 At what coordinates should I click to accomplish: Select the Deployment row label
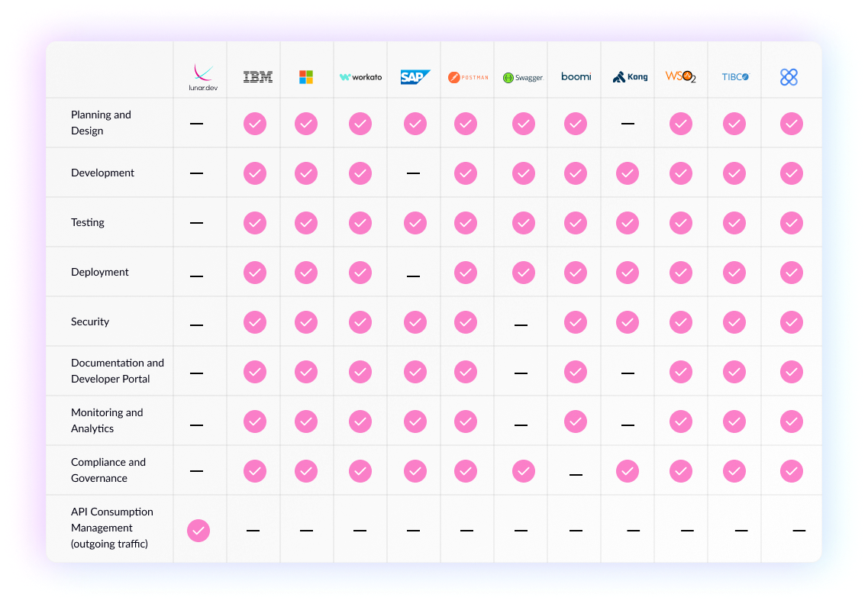[x=100, y=273]
